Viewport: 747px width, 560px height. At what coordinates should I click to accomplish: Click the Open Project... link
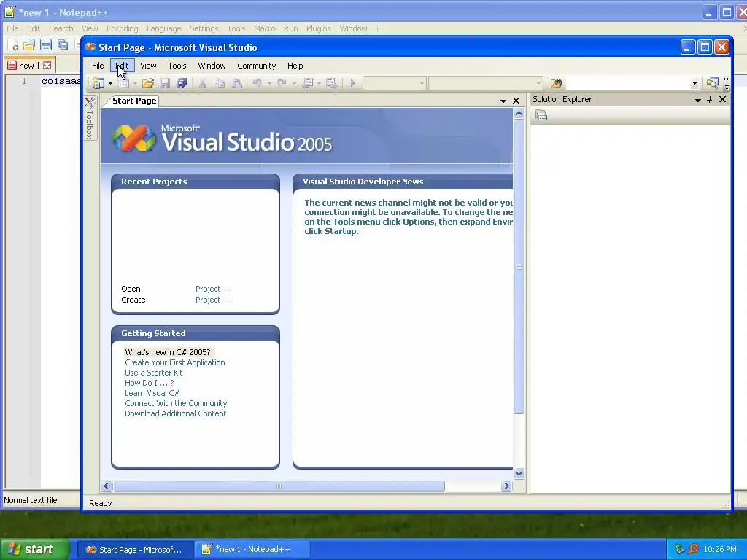tap(212, 289)
